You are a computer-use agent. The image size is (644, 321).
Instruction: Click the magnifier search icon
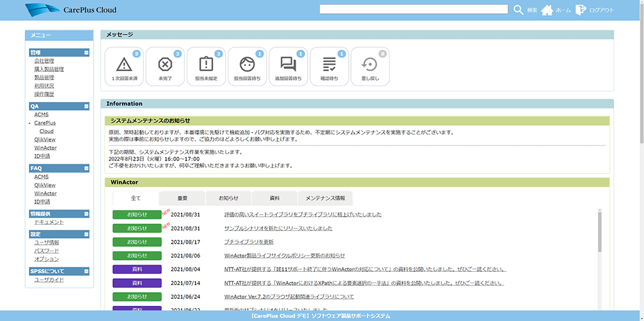click(519, 9)
